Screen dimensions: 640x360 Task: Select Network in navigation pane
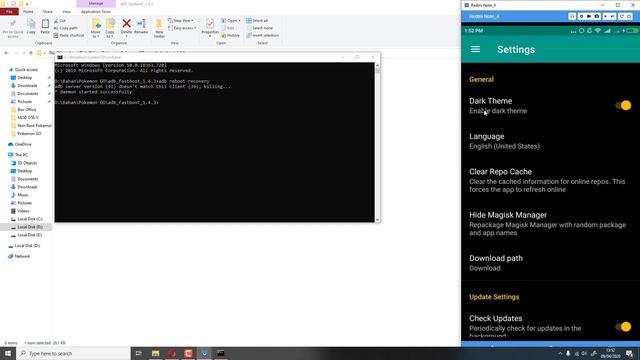coord(22,256)
